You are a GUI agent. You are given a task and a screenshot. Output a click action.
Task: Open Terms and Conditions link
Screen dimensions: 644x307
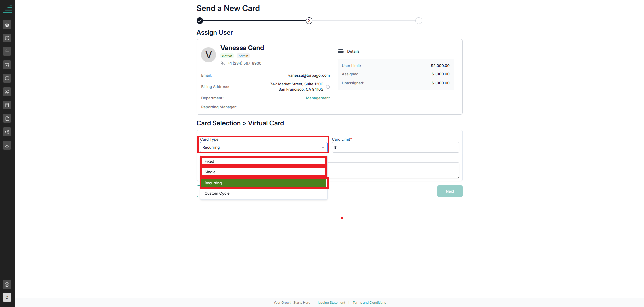(369, 303)
